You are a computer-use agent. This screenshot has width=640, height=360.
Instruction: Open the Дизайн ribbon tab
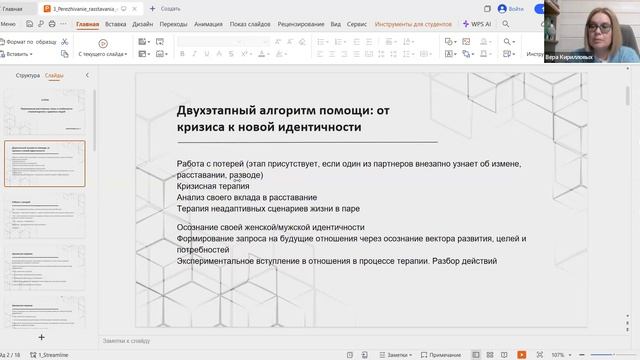[142, 24]
